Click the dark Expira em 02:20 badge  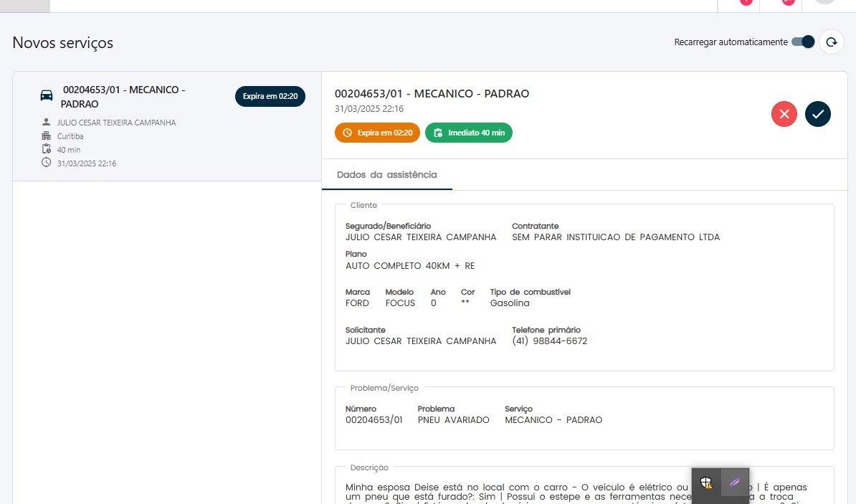(270, 96)
